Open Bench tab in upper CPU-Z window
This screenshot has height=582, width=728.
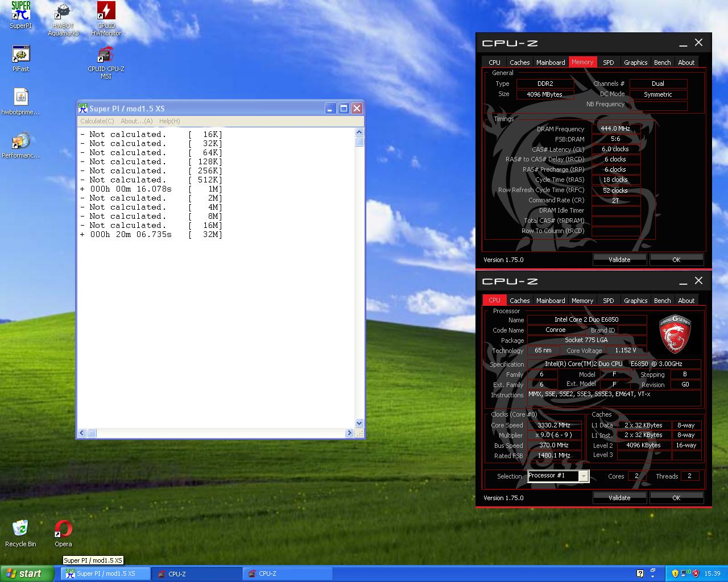click(663, 63)
